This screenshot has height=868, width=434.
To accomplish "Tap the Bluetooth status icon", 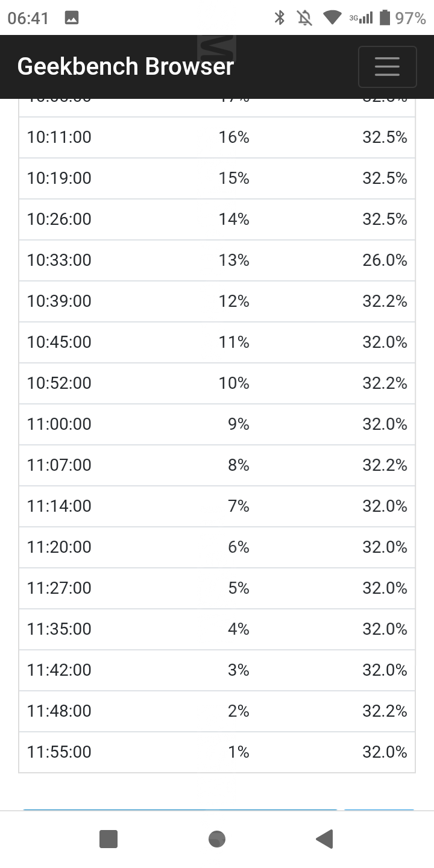I will (x=280, y=18).
